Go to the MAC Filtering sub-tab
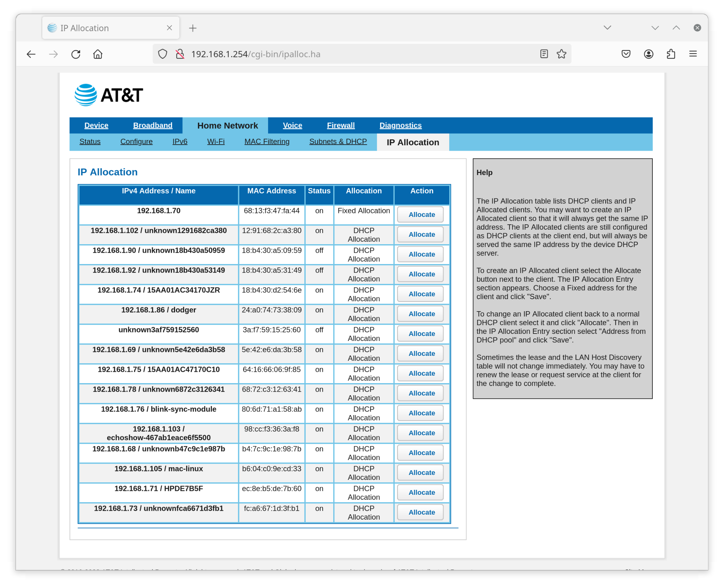Viewport: 724px width, 588px height. coord(267,142)
